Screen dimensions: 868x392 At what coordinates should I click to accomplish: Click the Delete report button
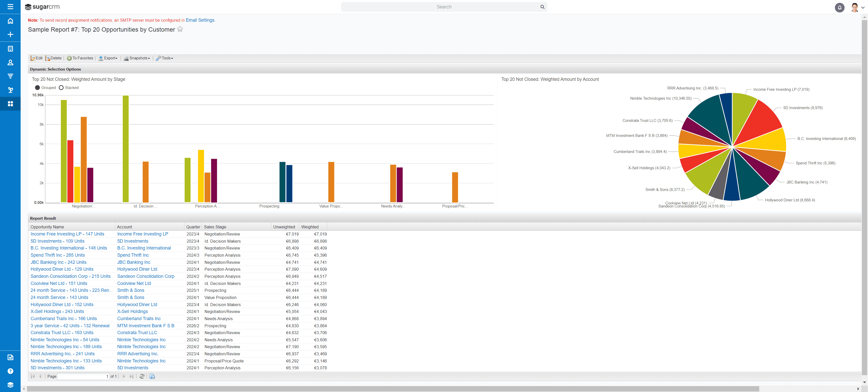[x=53, y=58]
